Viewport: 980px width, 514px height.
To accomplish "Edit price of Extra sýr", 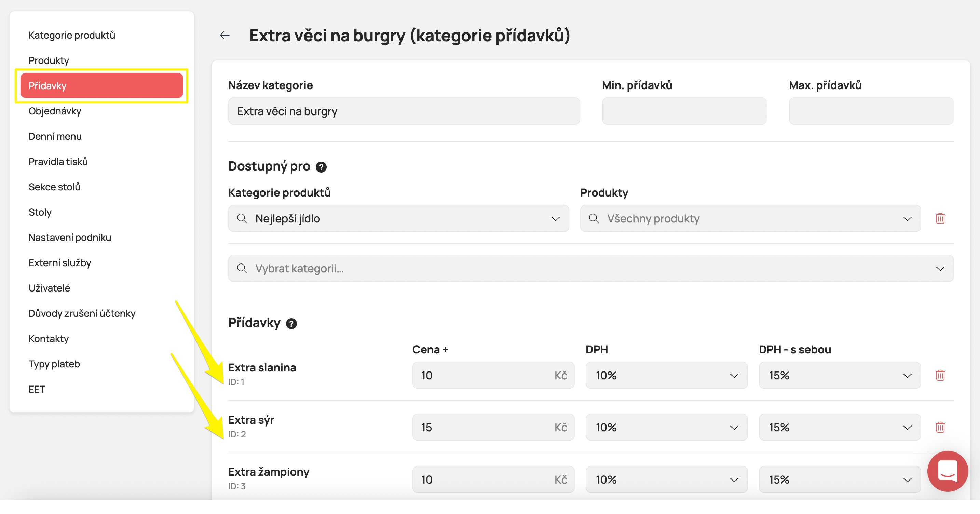I will click(493, 427).
